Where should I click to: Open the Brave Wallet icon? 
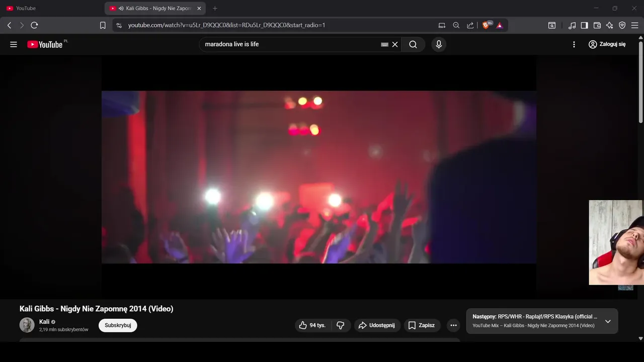[597, 25]
